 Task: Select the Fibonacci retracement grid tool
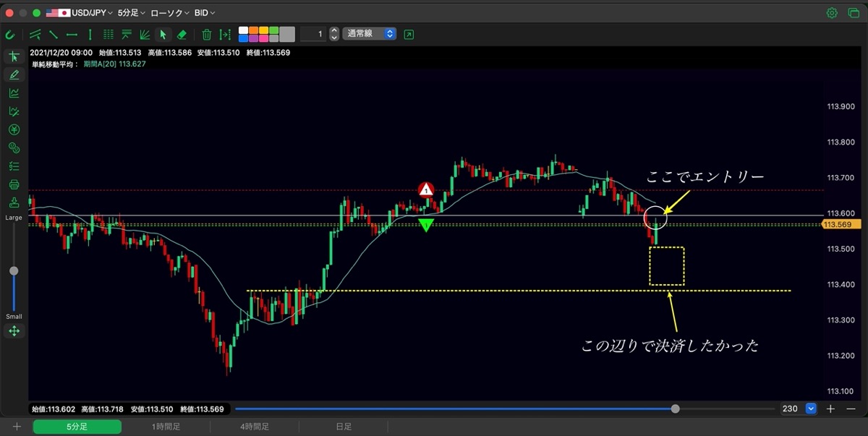109,34
